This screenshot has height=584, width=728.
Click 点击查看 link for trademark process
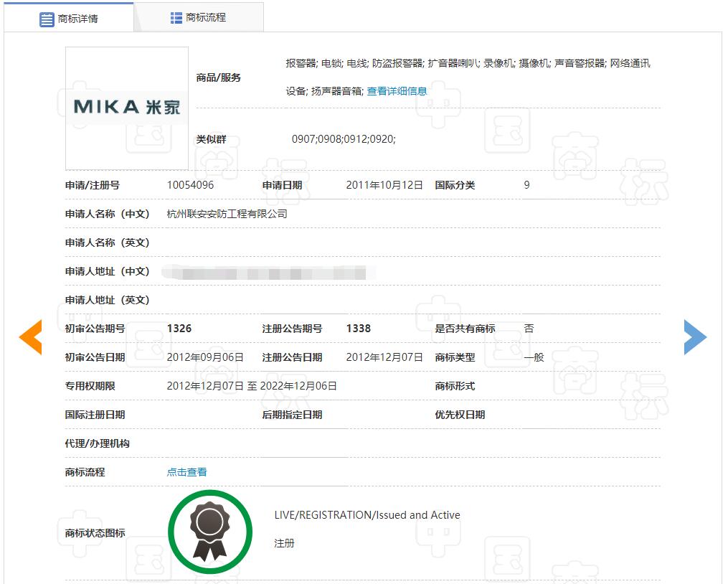[x=186, y=472]
